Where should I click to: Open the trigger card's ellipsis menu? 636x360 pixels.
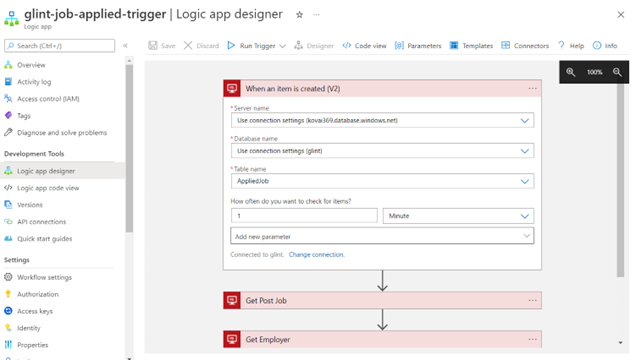click(532, 88)
